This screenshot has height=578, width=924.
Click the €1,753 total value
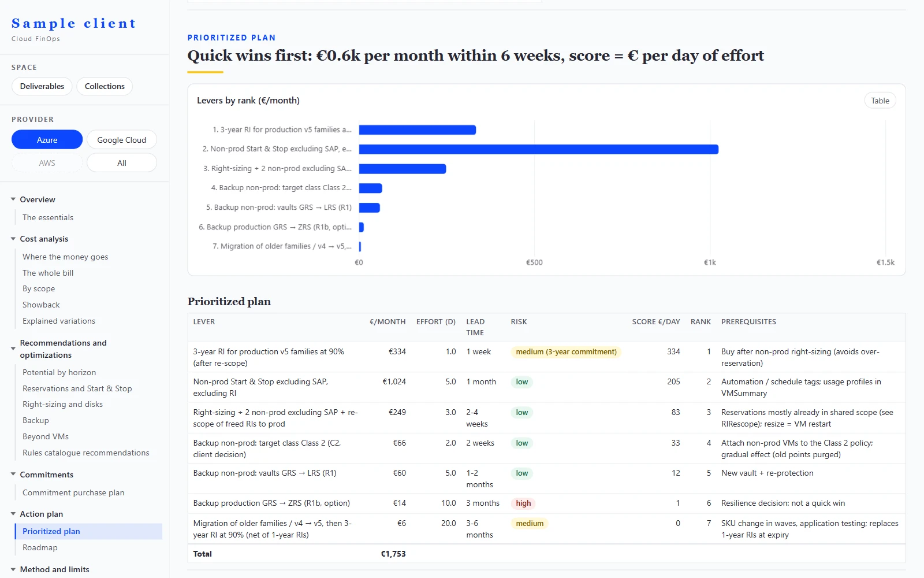pyautogui.click(x=393, y=554)
